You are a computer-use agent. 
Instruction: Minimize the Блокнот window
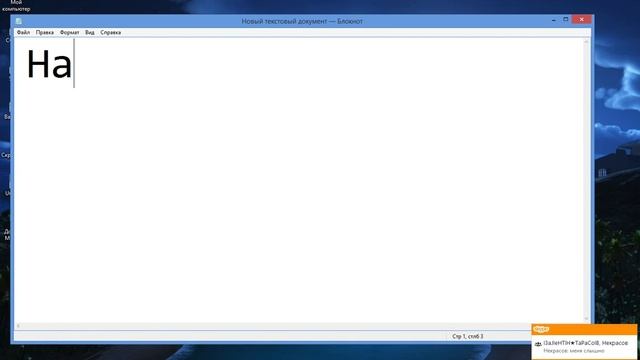coord(553,20)
